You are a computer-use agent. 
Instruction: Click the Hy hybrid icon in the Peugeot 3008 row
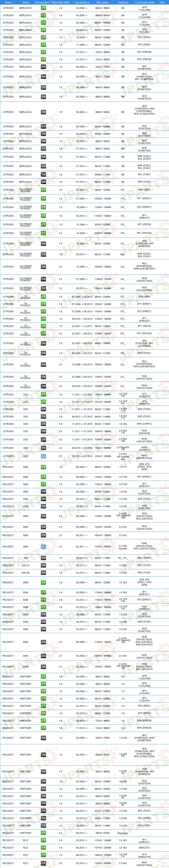click(43, 547)
